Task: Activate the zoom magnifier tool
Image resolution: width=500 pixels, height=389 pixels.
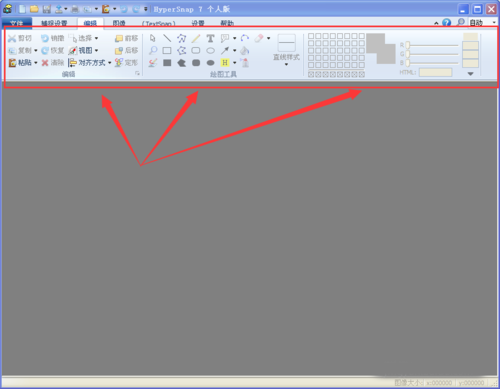Action: pos(153,51)
